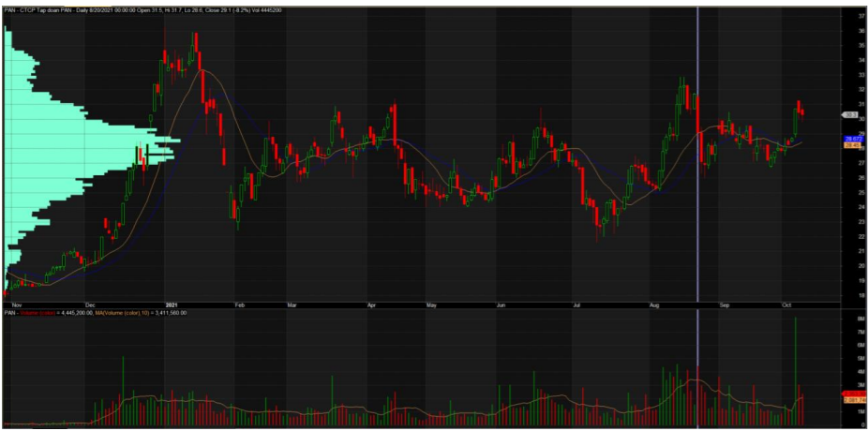Click the Jun label on the date axis
Viewport: 868px width, 431px height.
501,305
